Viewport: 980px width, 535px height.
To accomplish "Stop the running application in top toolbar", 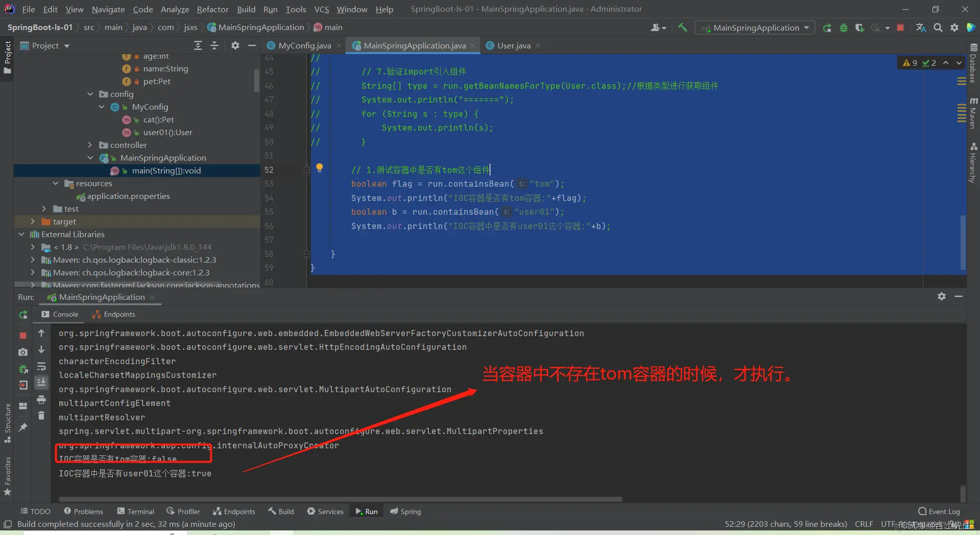I will point(900,28).
